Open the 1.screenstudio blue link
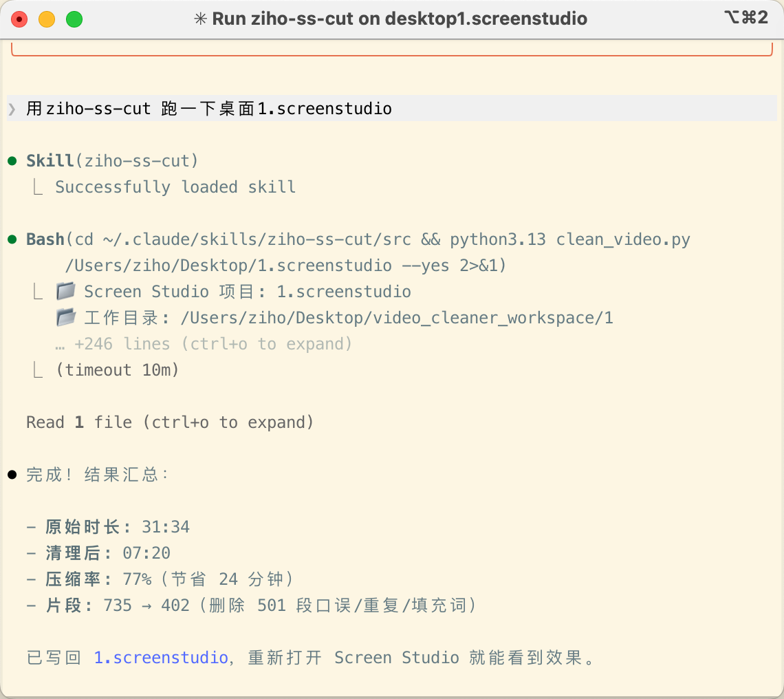 pos(161,658)
